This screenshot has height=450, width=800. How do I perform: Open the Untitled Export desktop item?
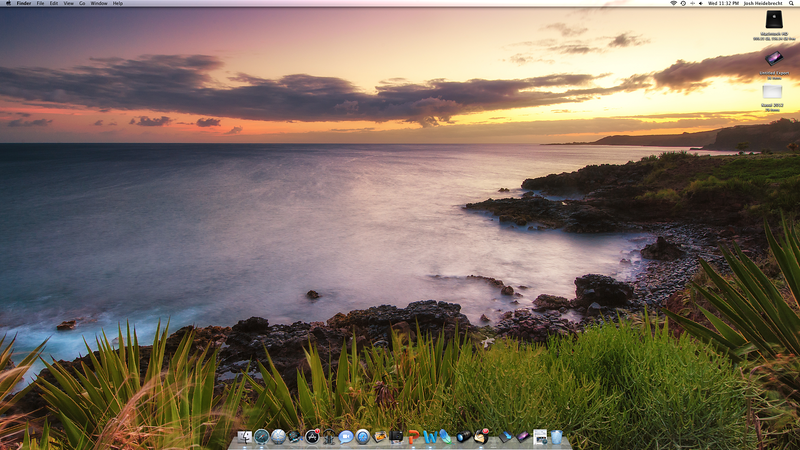[773, 59]
